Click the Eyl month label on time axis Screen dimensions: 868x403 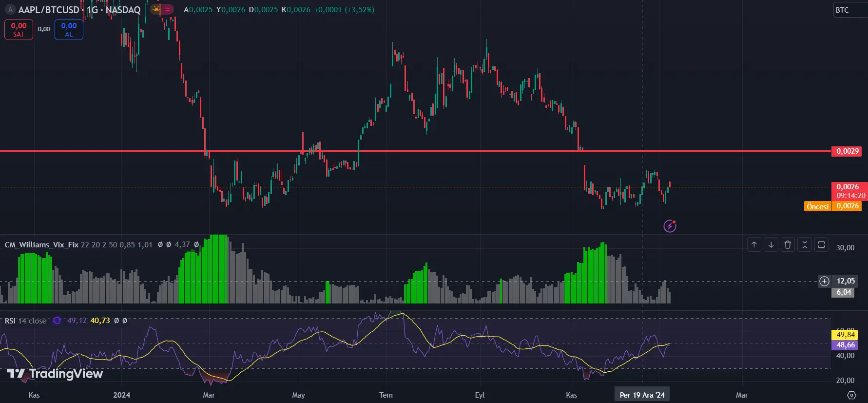tap(480, 395)
